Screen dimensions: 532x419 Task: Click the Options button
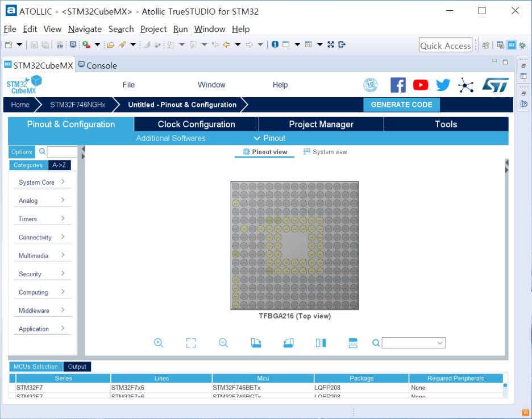(22, 152)
